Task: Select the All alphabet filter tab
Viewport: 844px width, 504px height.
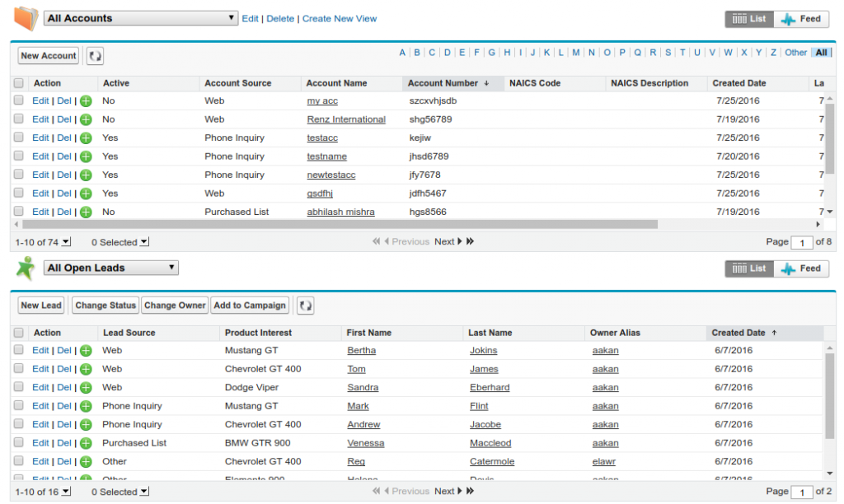Action: 821,52
